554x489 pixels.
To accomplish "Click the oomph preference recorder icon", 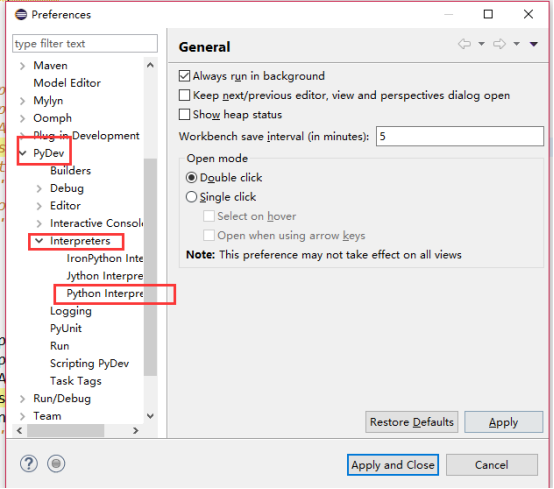I will [56, 464].
